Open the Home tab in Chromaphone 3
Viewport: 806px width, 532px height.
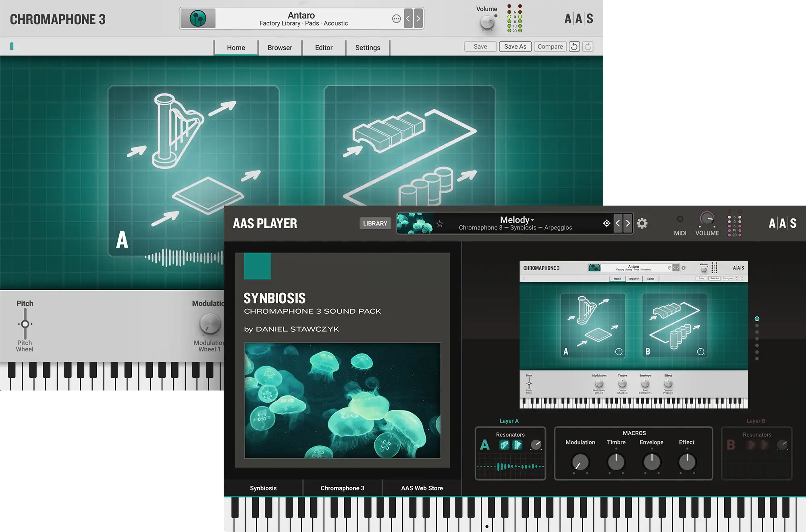click(236, 48)
